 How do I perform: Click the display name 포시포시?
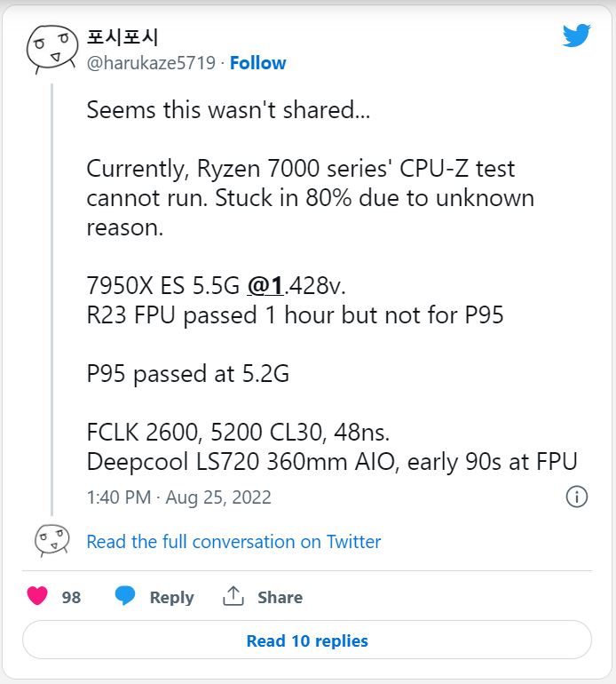[x=122, y=38]
